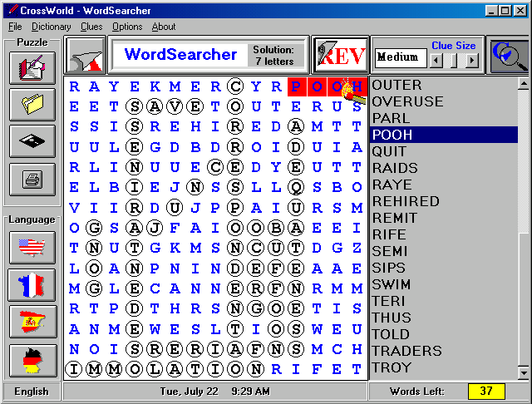
Task: Click the new puzzle notepad icon
Action: pos(32,68)
